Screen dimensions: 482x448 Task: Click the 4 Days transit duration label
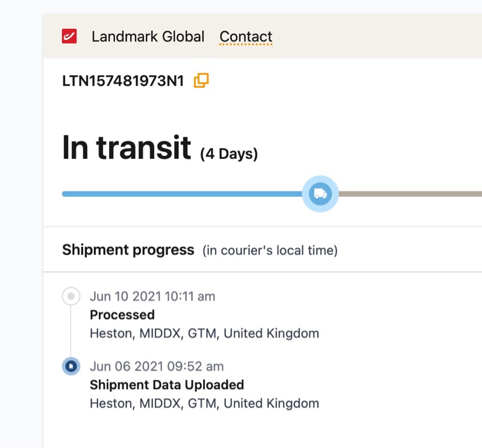[229, 154]
